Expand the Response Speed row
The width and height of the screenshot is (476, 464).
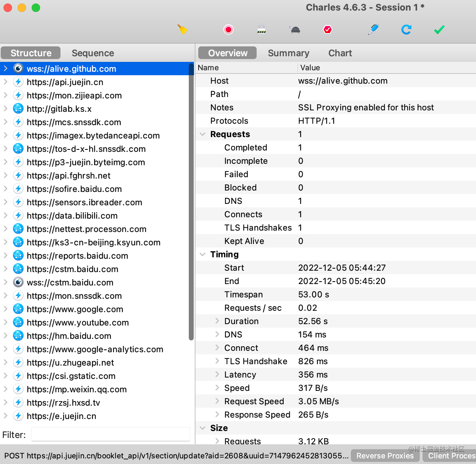pyautogui.click(x=217, y=414)
